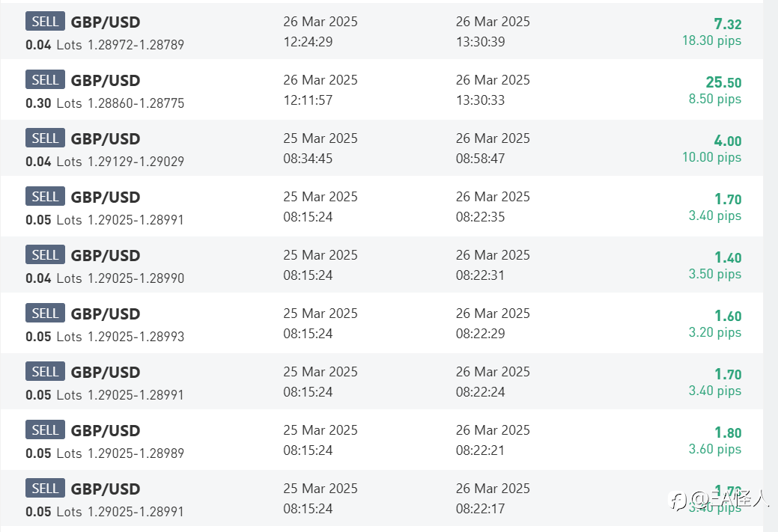Open GBP/USD trade closed at 13:30:33
Image resolution: width=778 pixels, height=532 pixels.
[382, 89]
